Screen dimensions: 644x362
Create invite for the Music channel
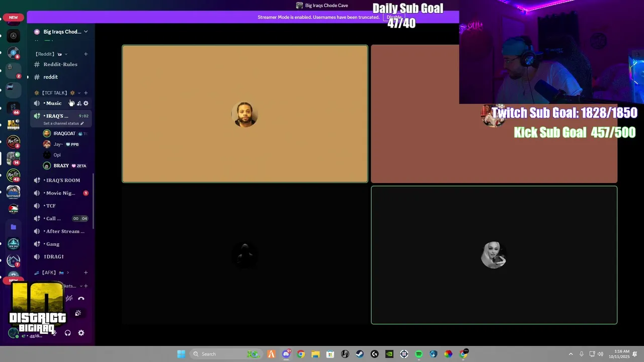click(x=79, y=103)
